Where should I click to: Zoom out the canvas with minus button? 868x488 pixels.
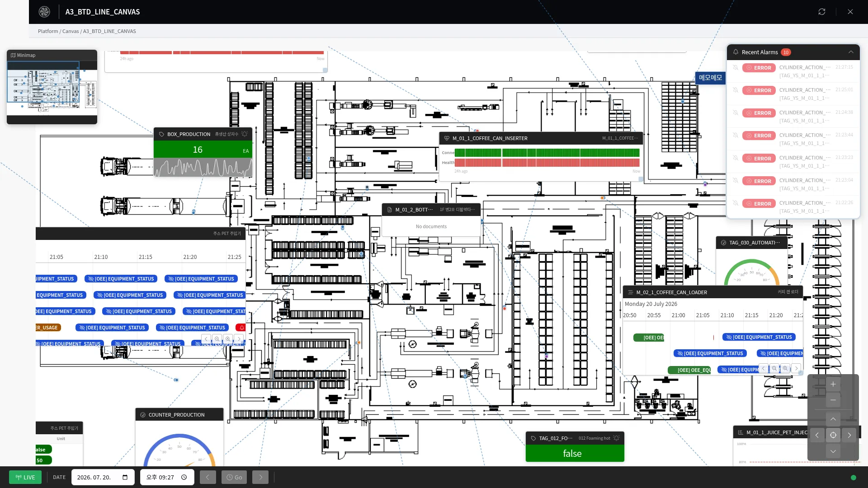click(833, 400)
